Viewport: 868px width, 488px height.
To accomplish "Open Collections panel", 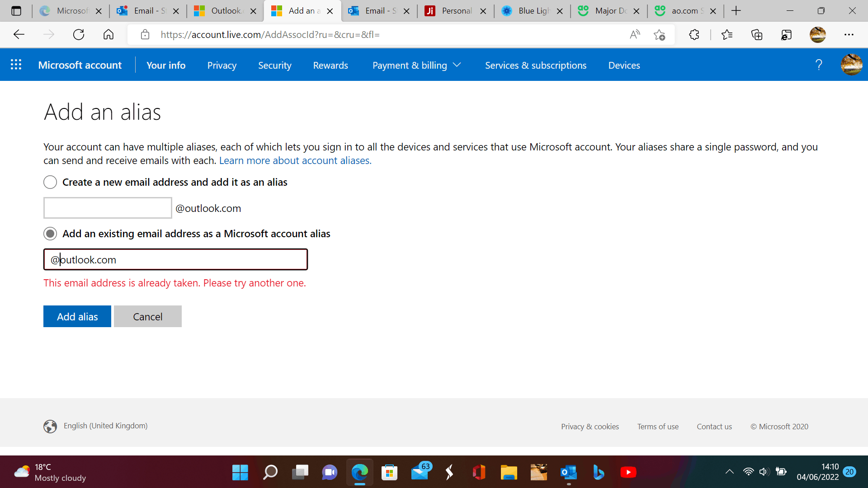I will (757, 34).
